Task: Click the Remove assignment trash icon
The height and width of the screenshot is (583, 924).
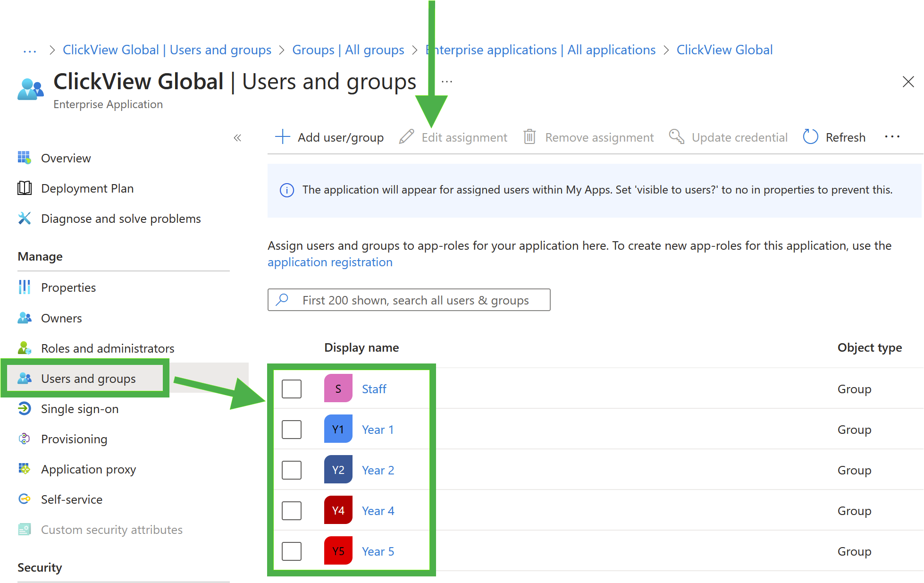Action: coord(529,137)
